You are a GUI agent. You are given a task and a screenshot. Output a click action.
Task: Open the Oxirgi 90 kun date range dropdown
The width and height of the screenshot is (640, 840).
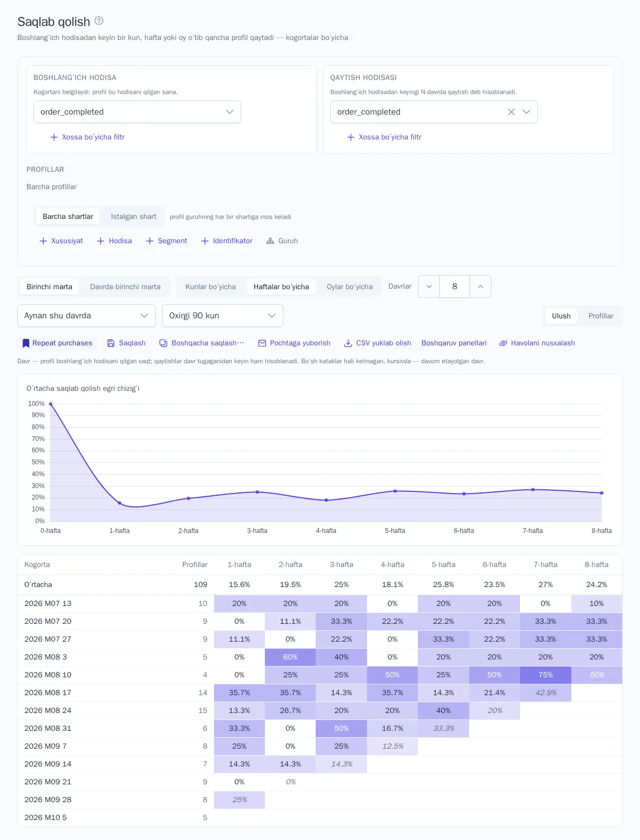[x=223, y=316]
